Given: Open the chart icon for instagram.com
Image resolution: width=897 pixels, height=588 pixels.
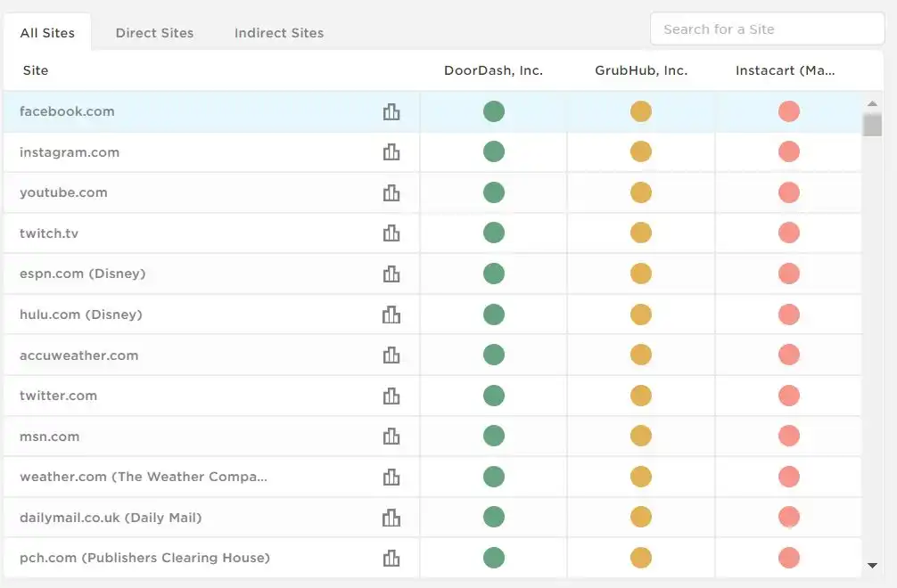Looking at the screenshot, I should point(391,152).
